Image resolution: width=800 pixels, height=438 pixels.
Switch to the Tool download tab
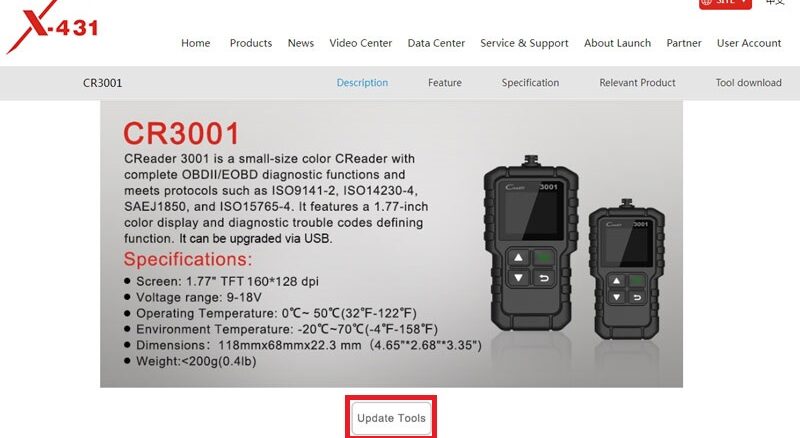click(x=748, y=83)
